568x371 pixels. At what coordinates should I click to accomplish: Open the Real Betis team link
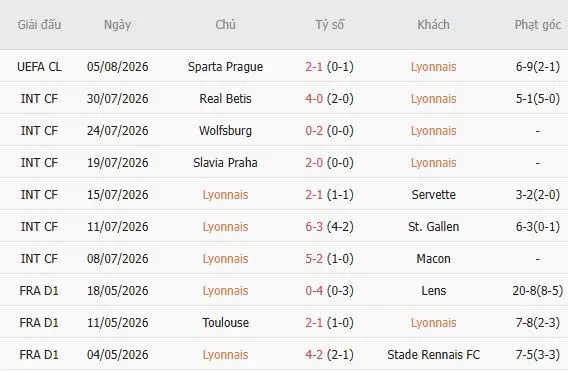coord(225,99)
